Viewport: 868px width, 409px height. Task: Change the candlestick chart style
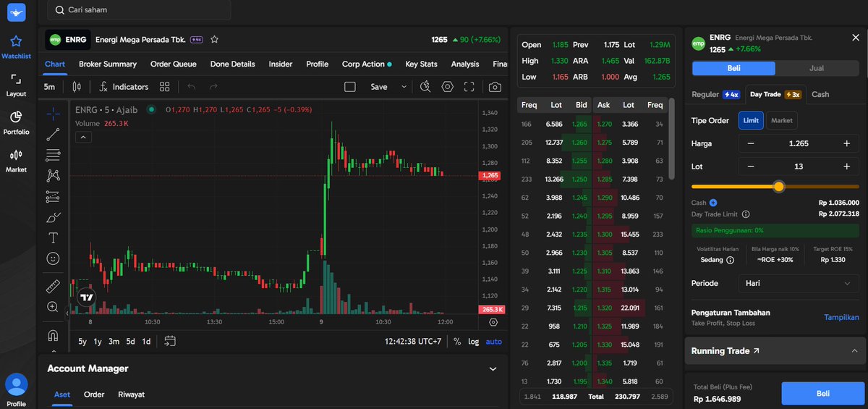[77, 87]
